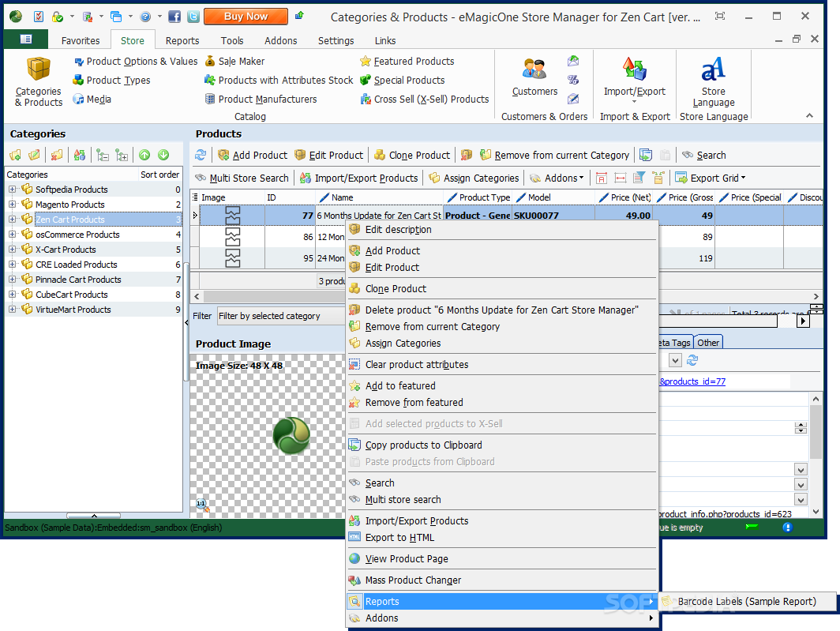Click Search in products toolbar
Image resolution: width=840 pixels, height=631 pixels.
tap(704, 155)
